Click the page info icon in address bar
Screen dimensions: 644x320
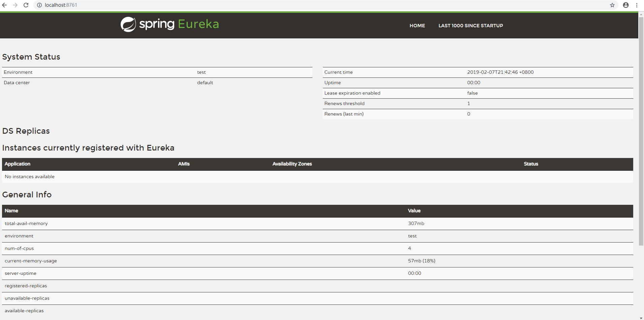39,5
